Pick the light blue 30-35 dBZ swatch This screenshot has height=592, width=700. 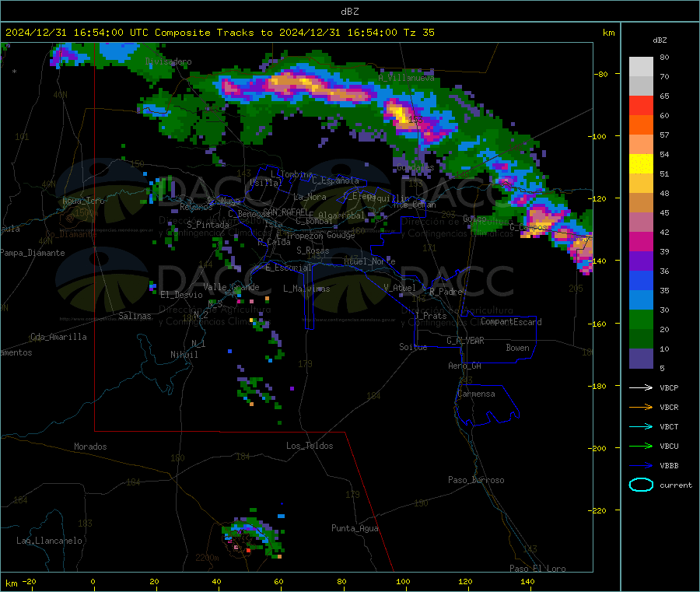[x=641, y=300]
